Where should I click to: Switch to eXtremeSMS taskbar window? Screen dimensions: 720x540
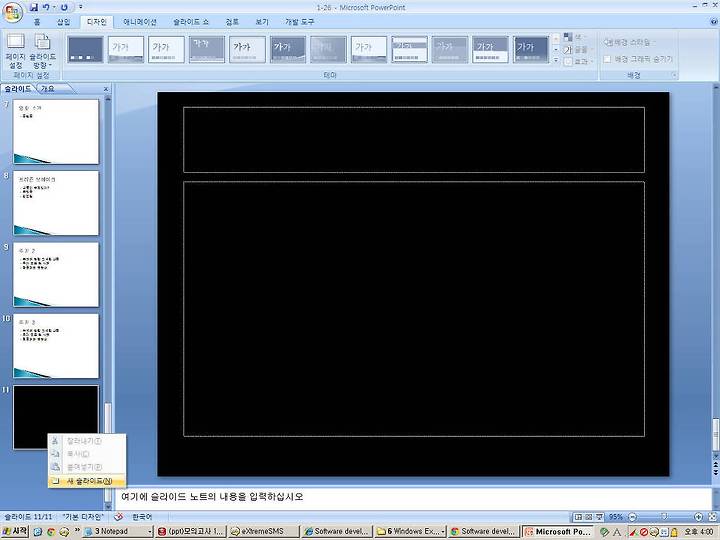coord(263,531)
